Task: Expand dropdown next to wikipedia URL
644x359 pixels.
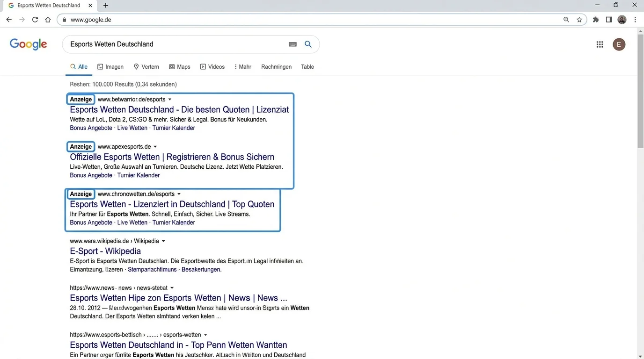Action: (x=163, y=241)
